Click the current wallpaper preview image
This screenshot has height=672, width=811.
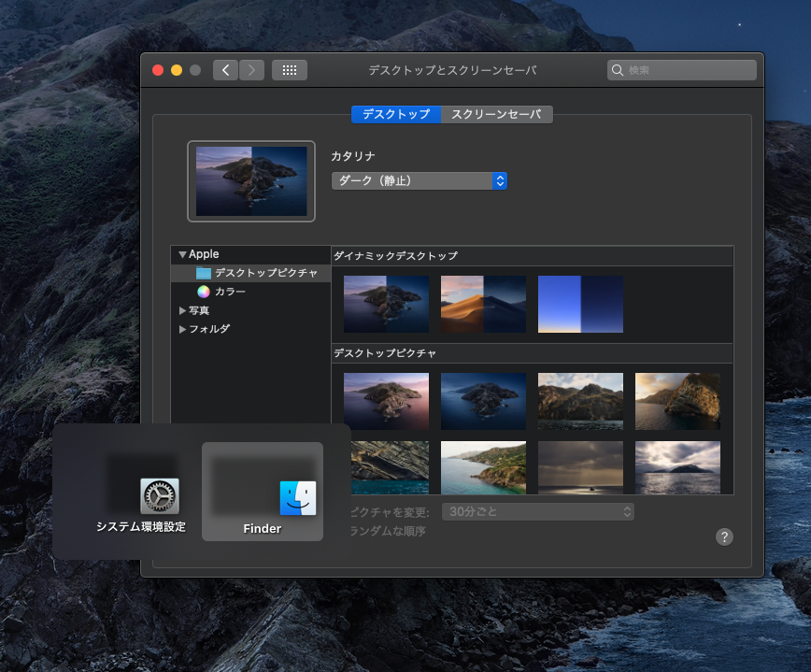pos(250,181)
